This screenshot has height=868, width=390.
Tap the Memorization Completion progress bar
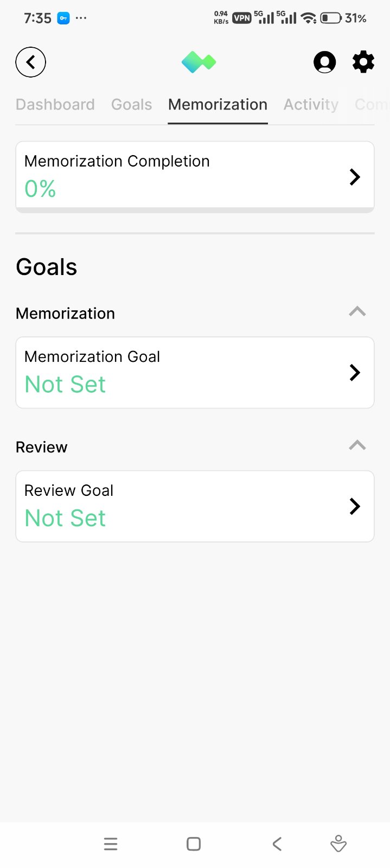[195, 209]
